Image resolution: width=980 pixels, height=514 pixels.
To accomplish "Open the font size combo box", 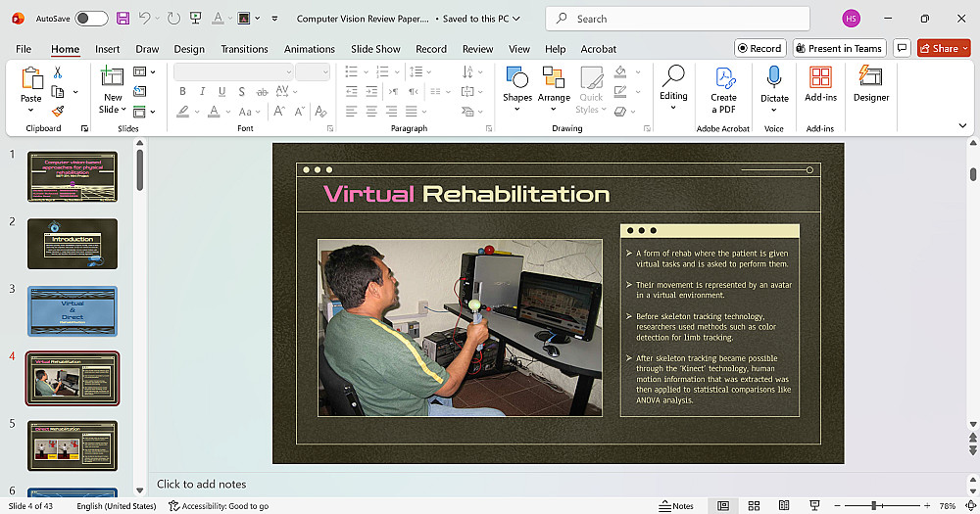I will (x=313, y=71).
